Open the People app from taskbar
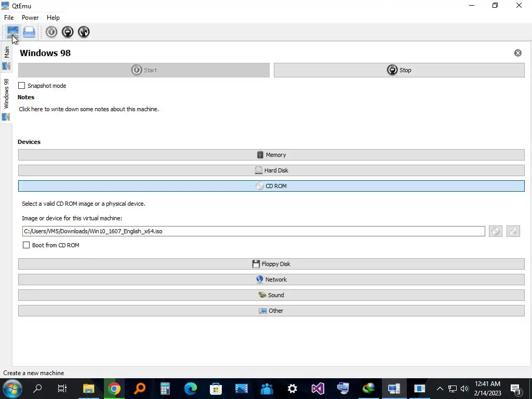This screenshot has height=399, width=532. pyautogui.click(x=267, y=389)
